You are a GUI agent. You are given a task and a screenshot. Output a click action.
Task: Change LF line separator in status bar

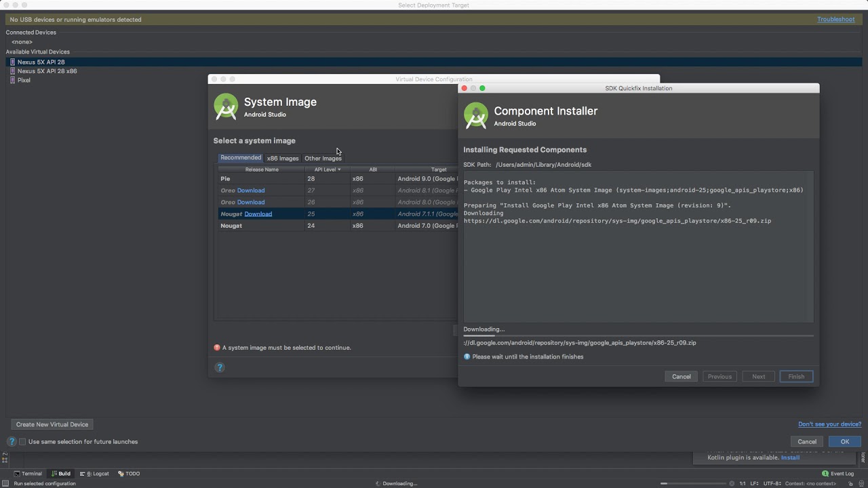754,483
